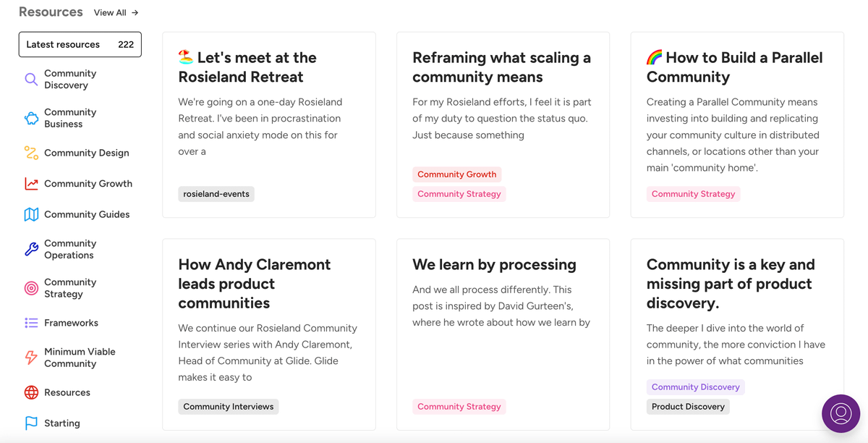Click the Community Operations wrench icon
The height and width of the screenshot is (443, 868).
pyautogui.click(x=31, y=249)
